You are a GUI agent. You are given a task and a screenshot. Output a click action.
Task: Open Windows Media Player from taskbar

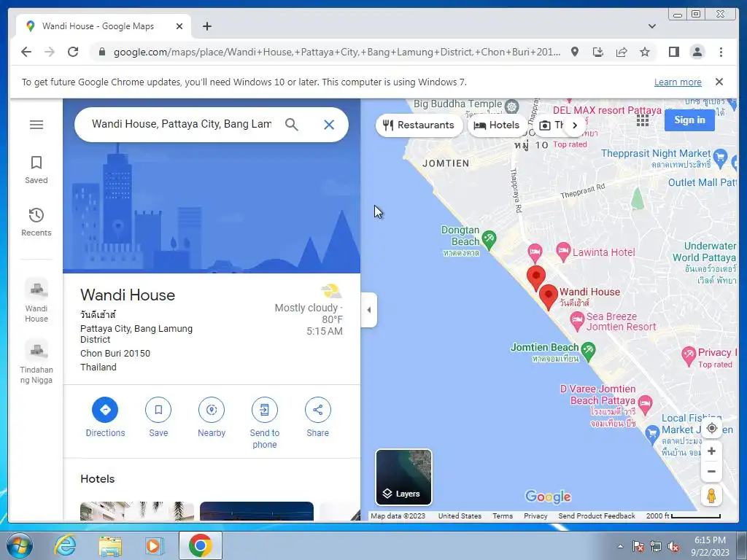[154, 545]
